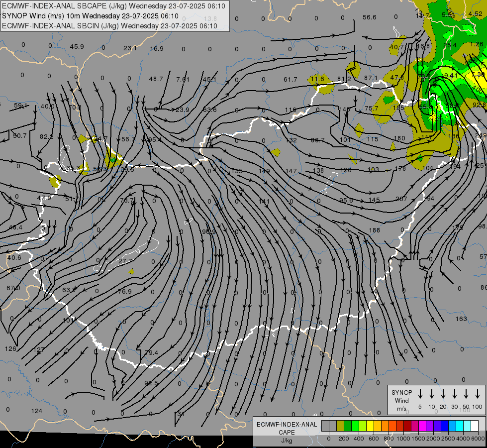
Task: Click the 141 value on the map
Action: coord(264,202)
